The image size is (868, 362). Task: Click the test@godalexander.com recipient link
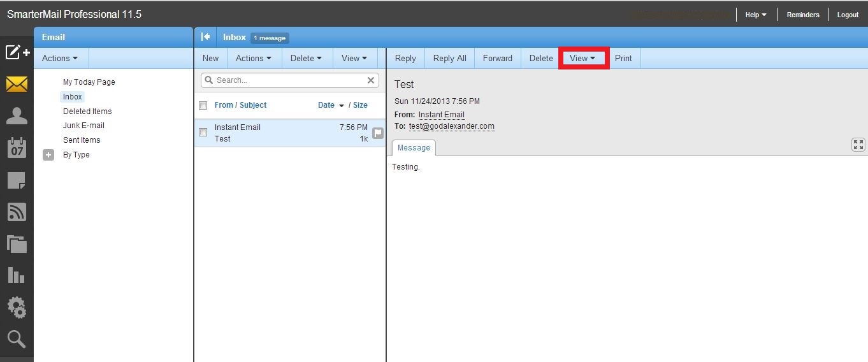tap(451, 126)
